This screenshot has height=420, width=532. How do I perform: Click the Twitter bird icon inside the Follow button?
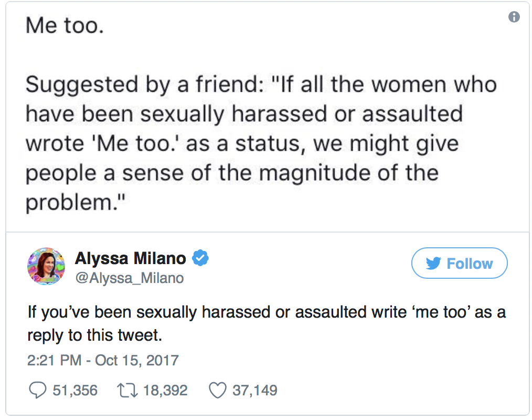(433, 263)
